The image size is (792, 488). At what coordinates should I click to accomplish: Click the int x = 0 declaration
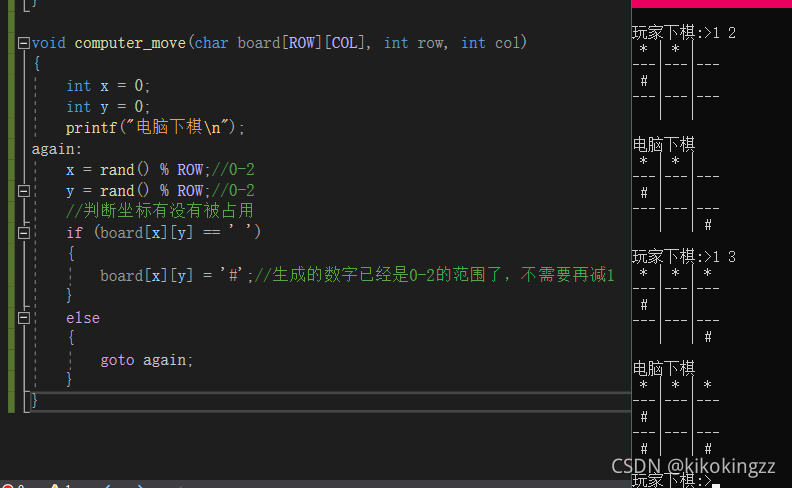108,86
